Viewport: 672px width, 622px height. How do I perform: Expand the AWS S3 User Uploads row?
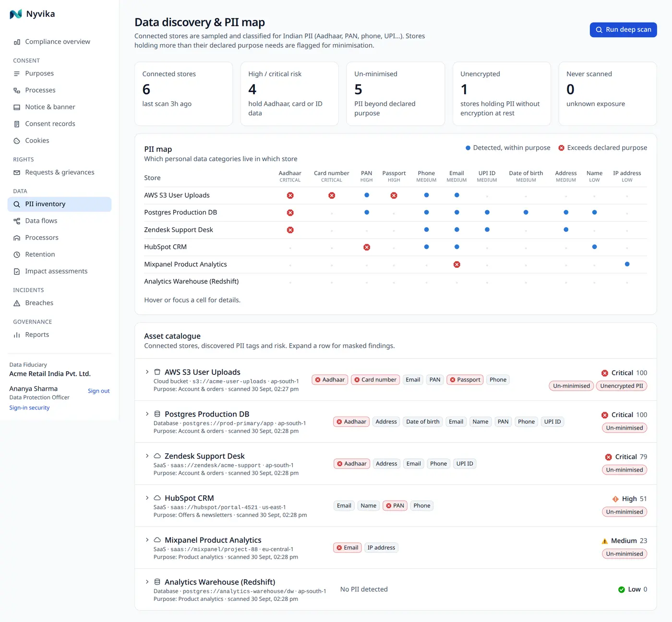coord(147,372)
